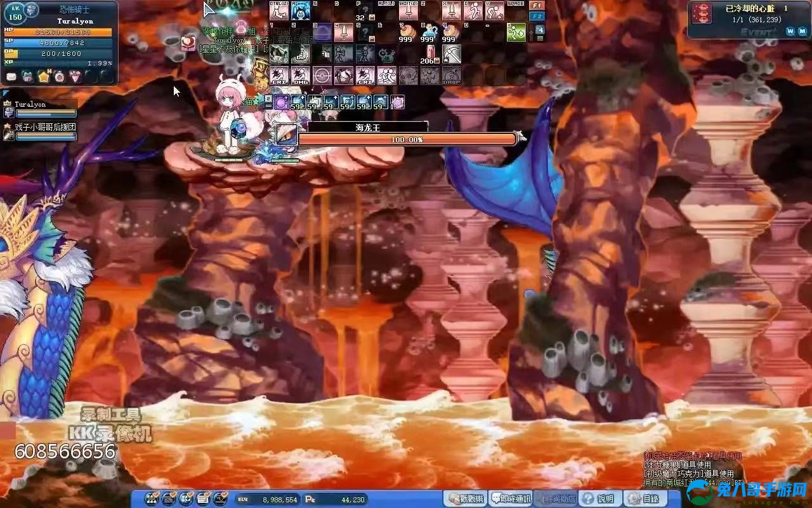Use the sword skill in quick slot 4
The width and height of the screenshot is (812, 508).
344,32
